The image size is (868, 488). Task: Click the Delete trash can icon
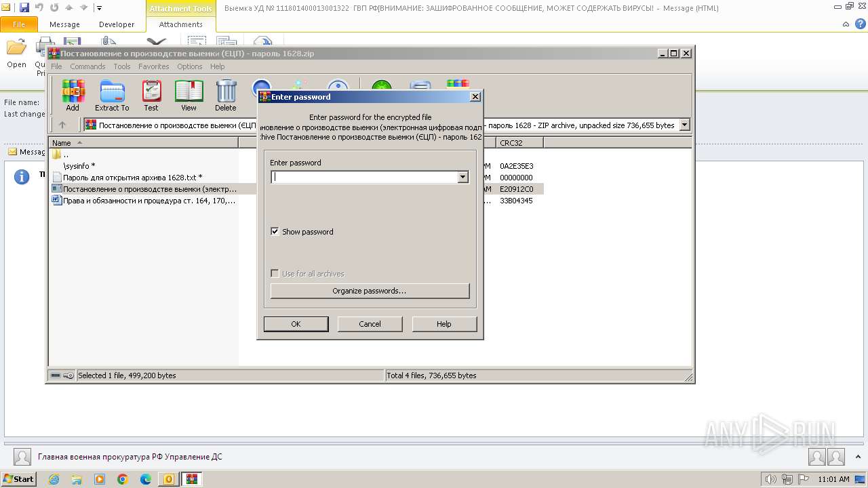click(226, 95)
